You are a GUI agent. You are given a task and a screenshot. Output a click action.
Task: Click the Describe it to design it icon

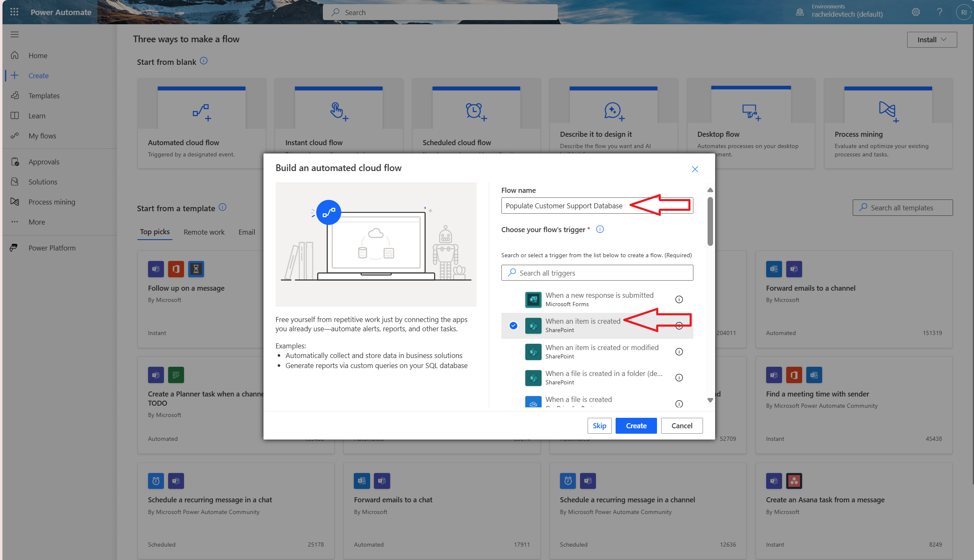pyautogui.click(x=614, y=112)
